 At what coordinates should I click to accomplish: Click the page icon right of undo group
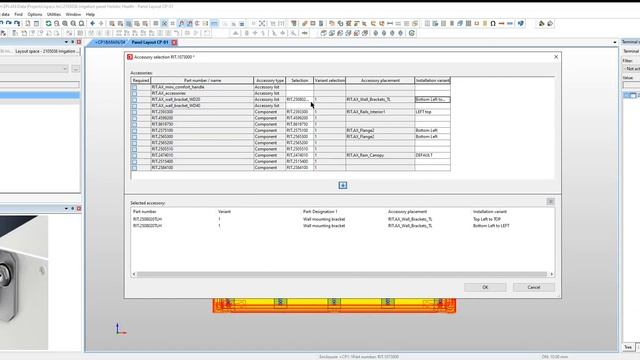[x=27, y=24]
